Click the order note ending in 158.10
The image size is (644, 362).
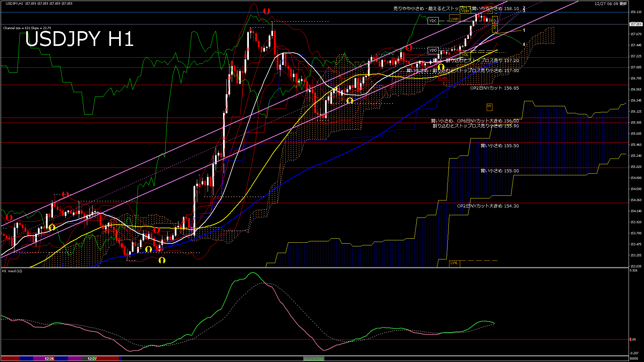[456, 9]
